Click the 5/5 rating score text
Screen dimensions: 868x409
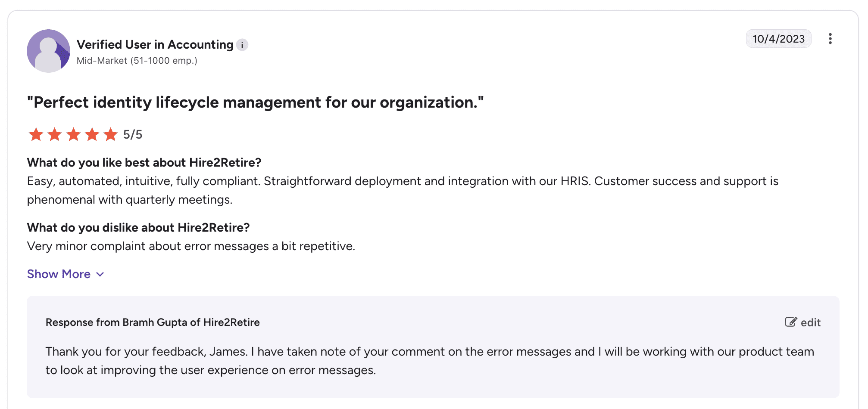133,135
